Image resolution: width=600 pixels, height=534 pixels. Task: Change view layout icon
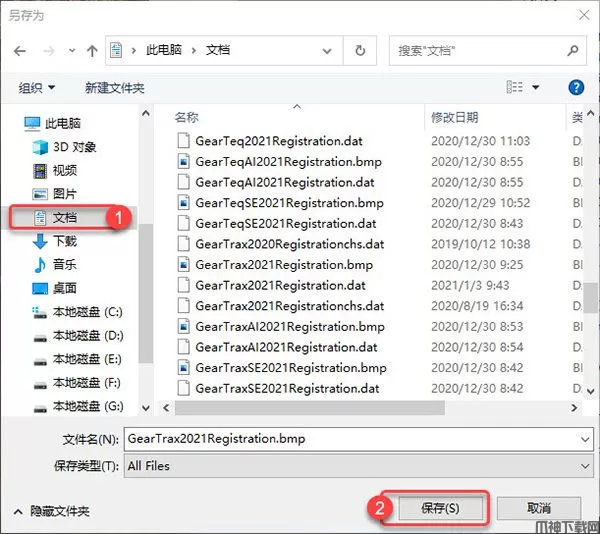(x=514, y=87)
